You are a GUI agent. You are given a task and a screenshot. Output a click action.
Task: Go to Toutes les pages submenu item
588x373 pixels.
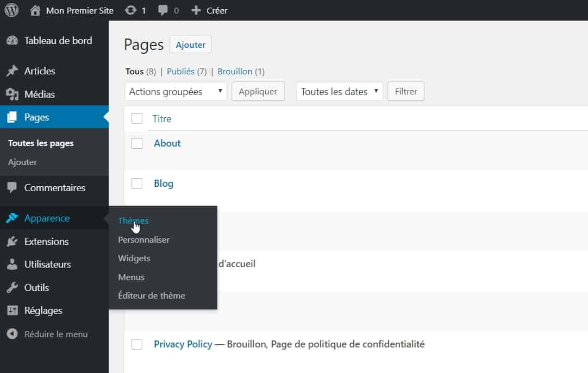tap(41, 143)
